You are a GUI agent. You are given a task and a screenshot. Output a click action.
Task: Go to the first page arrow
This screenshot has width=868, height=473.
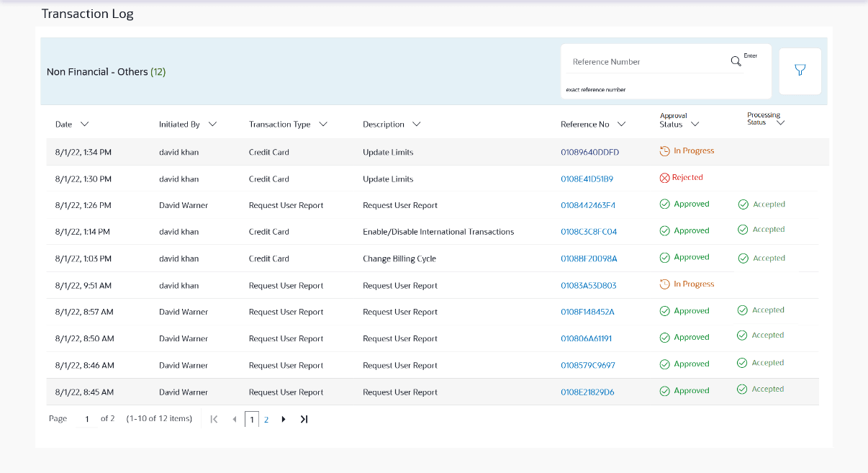[214, 419]
